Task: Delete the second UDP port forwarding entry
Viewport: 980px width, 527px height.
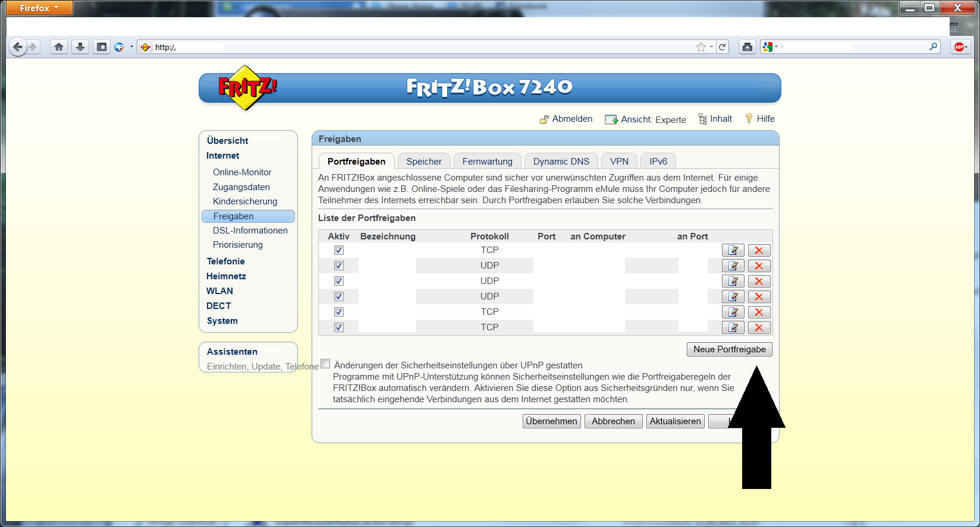Action: pos(759,281)
